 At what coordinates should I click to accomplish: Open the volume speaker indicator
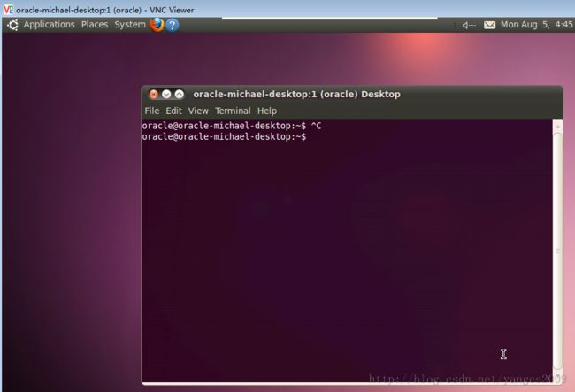click(x=469, y=25)
